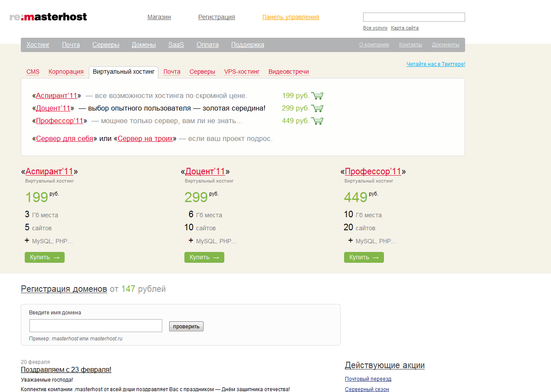Image resolution: width=551 pixels, height=392 pixels.
Task: Focus the domain name input field
Action: tap(96, 326)
